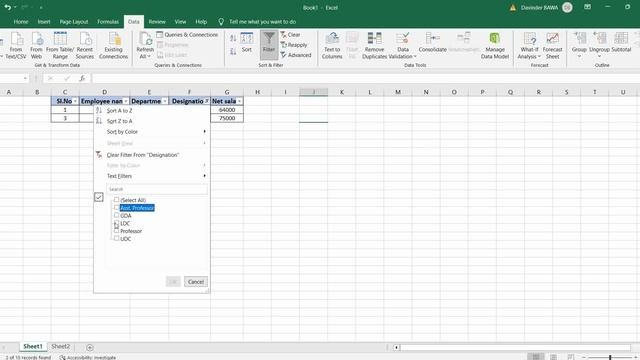Open the View tab
This screenshot has height=360, width=640.
[180, 22]
